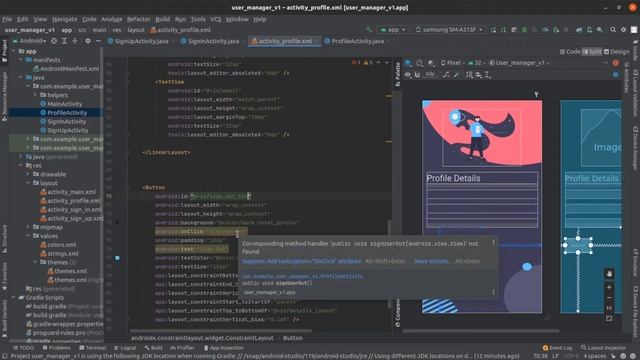Open activity_sign_in.xml in the project tree
The image size is (640, 360).
(74, 209)
